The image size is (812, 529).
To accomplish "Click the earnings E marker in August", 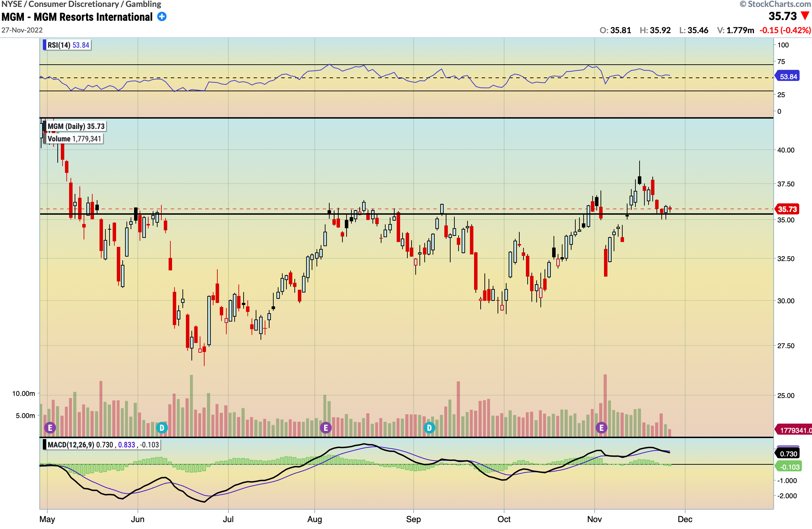I will point(325,428).
